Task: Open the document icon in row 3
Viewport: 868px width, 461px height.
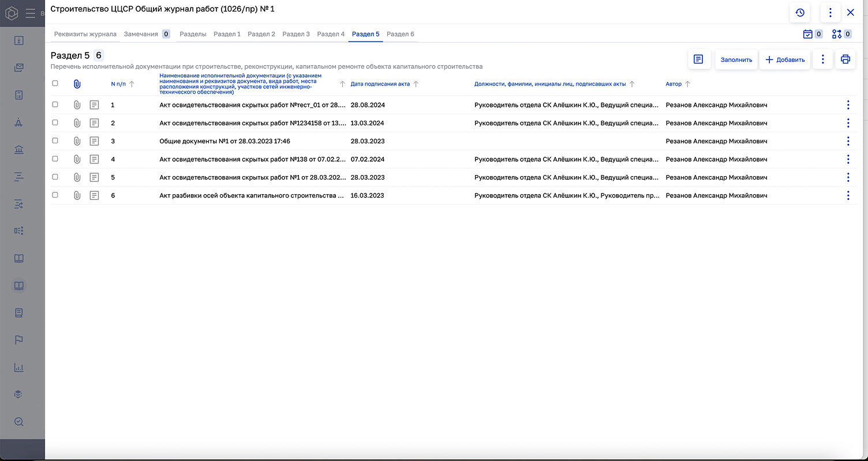Action: tap(95, 141)
